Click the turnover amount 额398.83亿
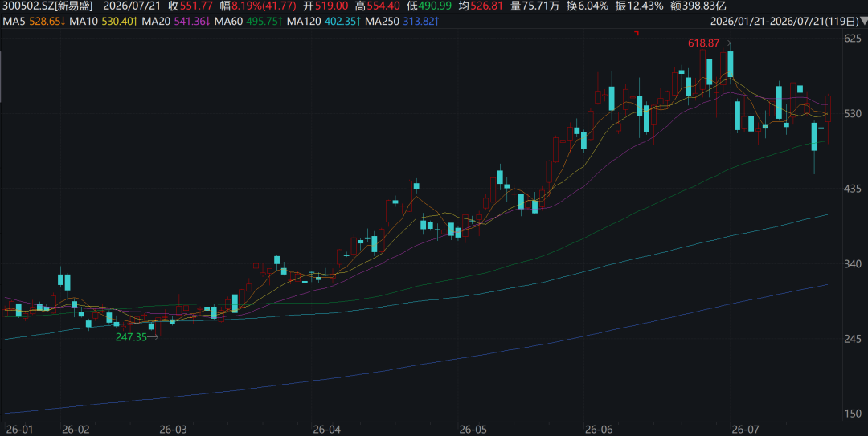Image resolution: width=868 pixels, height=436 pixels. pos(698,6)
